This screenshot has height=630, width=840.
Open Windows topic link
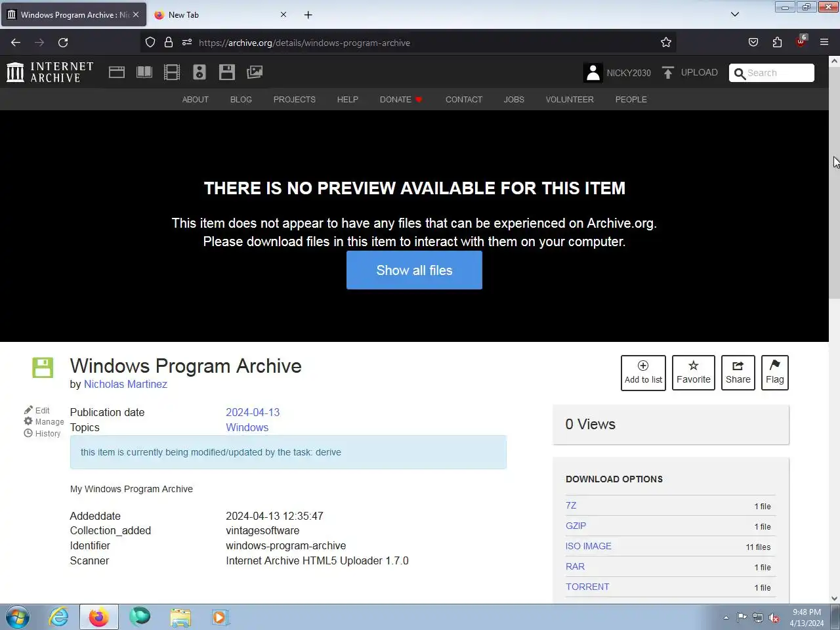247,427
